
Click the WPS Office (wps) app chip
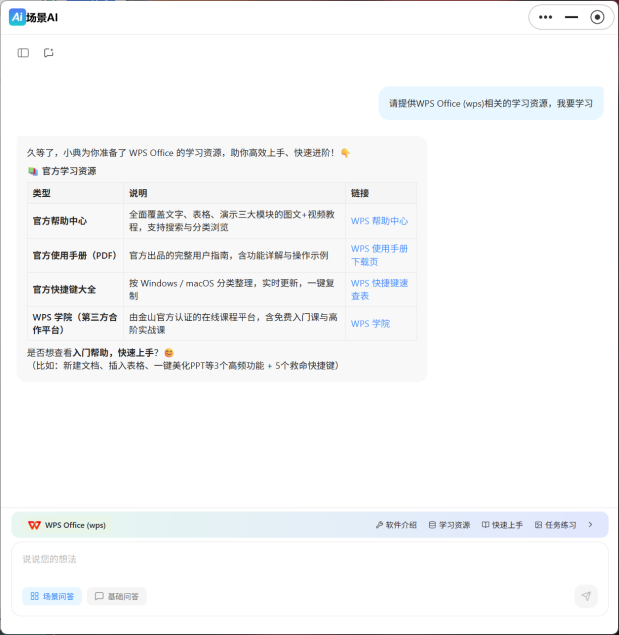point(67,525)
